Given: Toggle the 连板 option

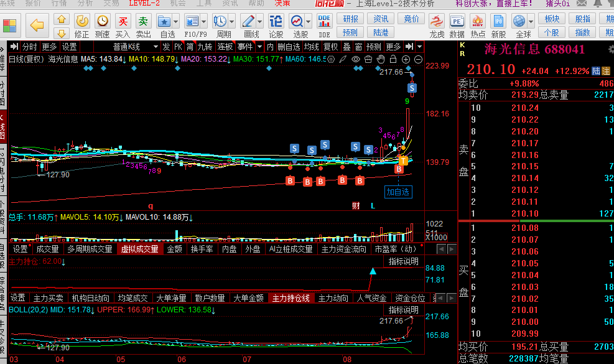Looking at the screenshot, I should click(x=225, y=47).
